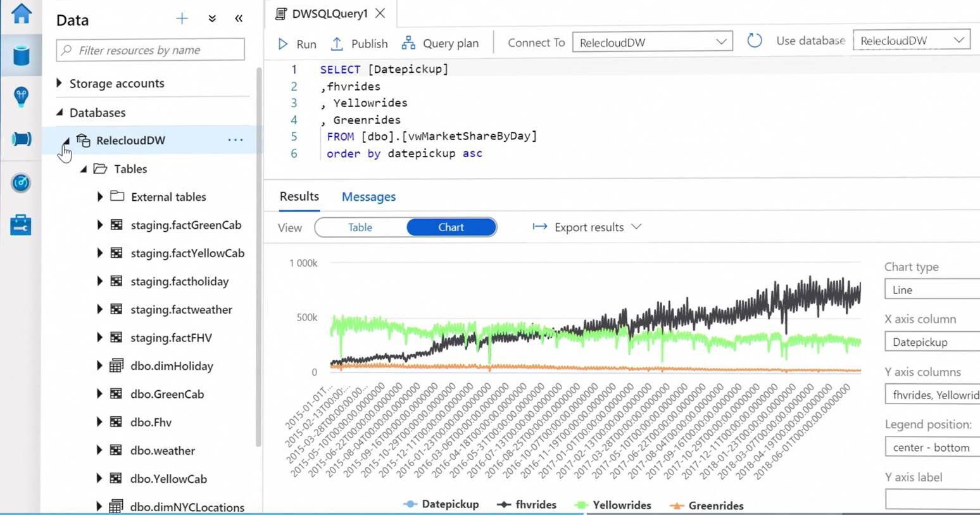Switch results view to Table
This screenshot has width=980, height=515.
[360, 227]
